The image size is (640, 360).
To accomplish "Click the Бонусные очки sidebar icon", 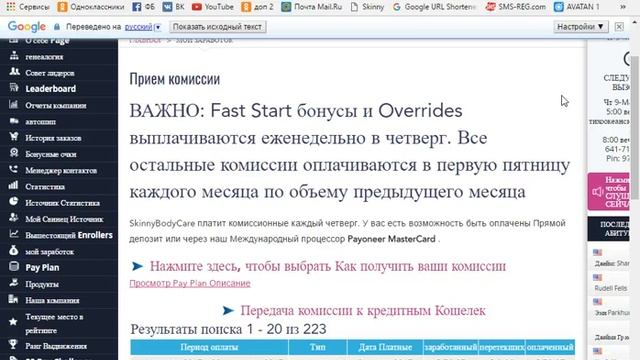I will 14,153.
